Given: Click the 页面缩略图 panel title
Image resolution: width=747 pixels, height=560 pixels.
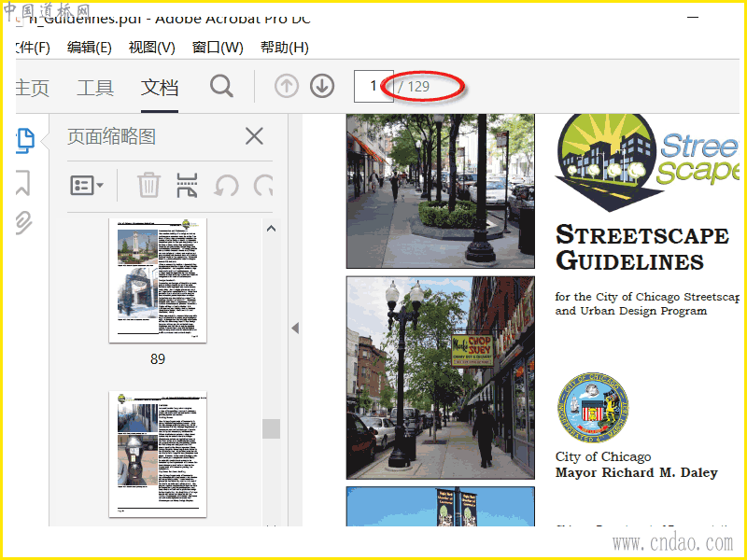Looking at the screenshot, I should [111, 136].
